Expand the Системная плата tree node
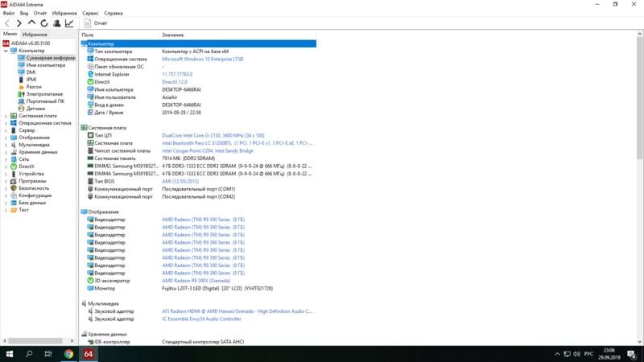 (6, 116)
